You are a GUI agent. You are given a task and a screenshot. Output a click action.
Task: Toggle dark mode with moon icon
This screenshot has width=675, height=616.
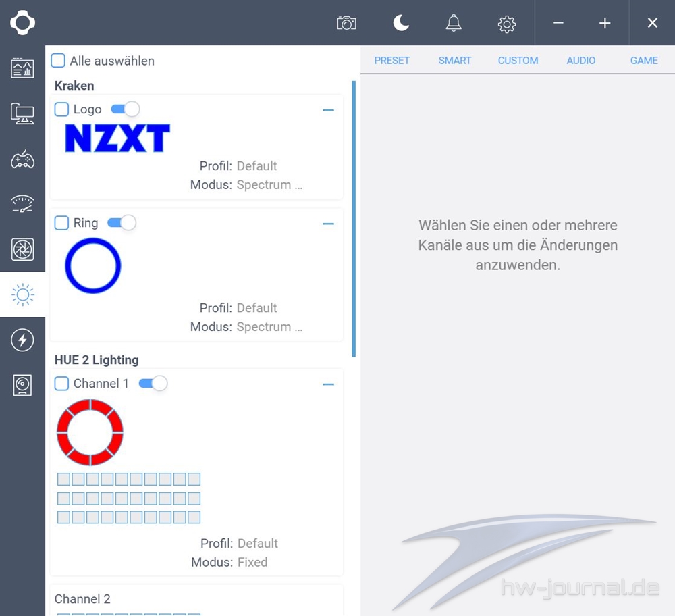click(401, 24)
